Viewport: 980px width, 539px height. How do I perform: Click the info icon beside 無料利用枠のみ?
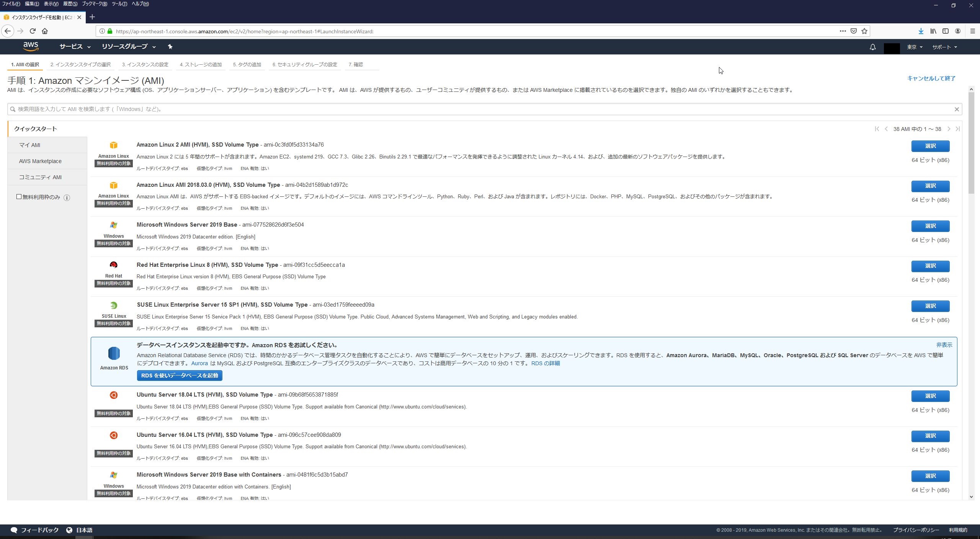(x=67, y=198)
